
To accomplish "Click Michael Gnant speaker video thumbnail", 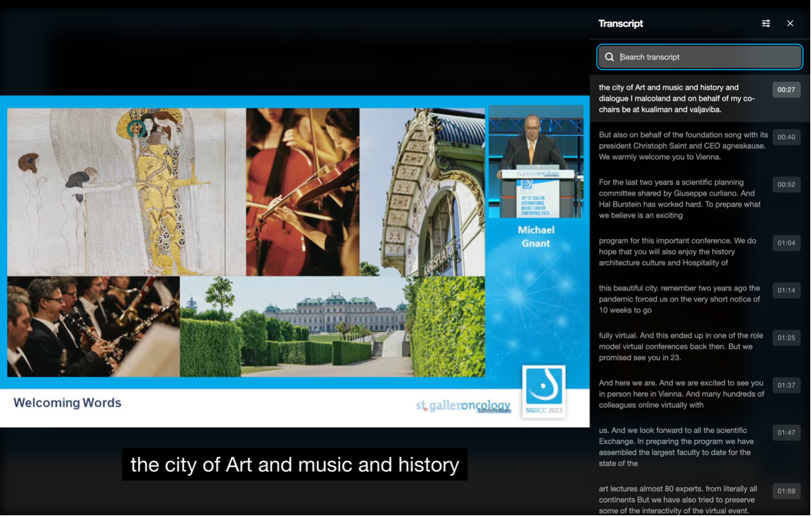I will pyautogui.click(x=536, y=162).
